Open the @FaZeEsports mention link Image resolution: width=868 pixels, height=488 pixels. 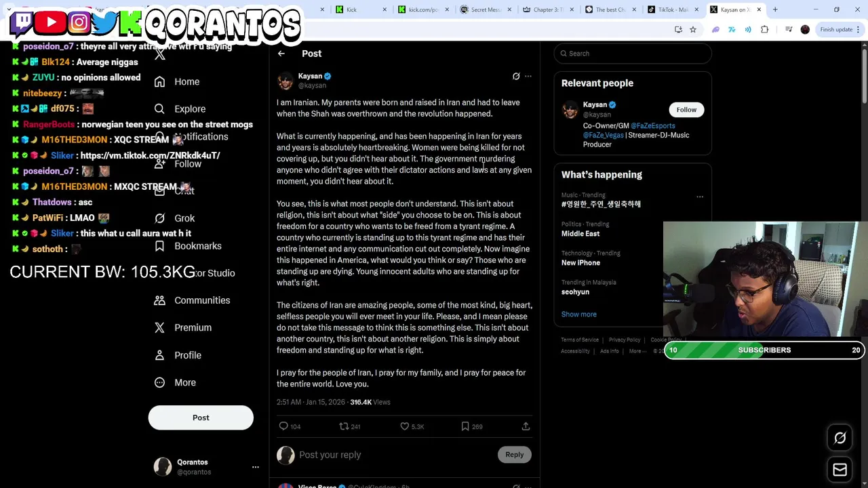(x=652, y=126)
